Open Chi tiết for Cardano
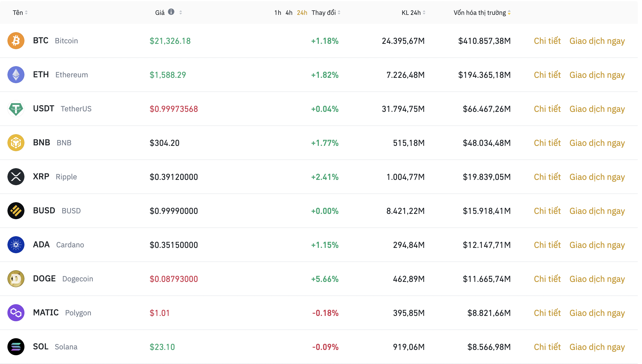642x364 pixels. click(x=547, y=245)
